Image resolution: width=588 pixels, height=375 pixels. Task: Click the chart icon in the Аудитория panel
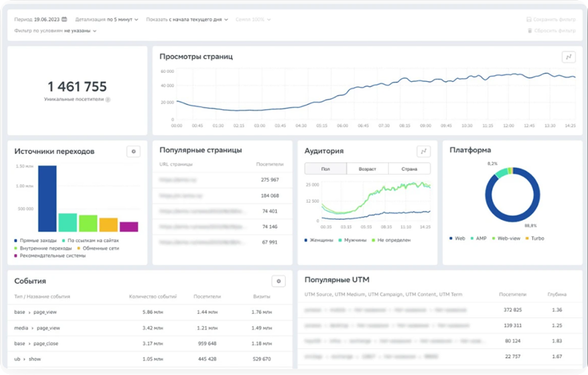[423, 151]
